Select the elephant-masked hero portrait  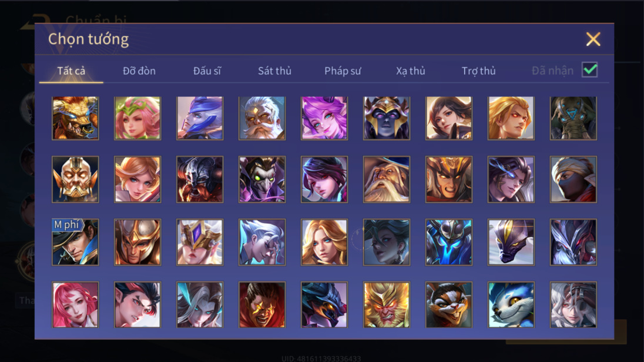pyautogui.click(x=573, y=118)
